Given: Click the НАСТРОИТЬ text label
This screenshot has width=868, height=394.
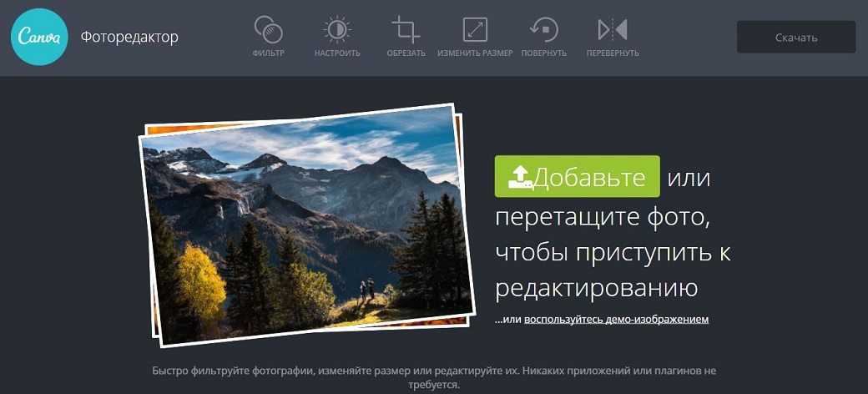Looking at the screenshot, I should click(337, 53).
